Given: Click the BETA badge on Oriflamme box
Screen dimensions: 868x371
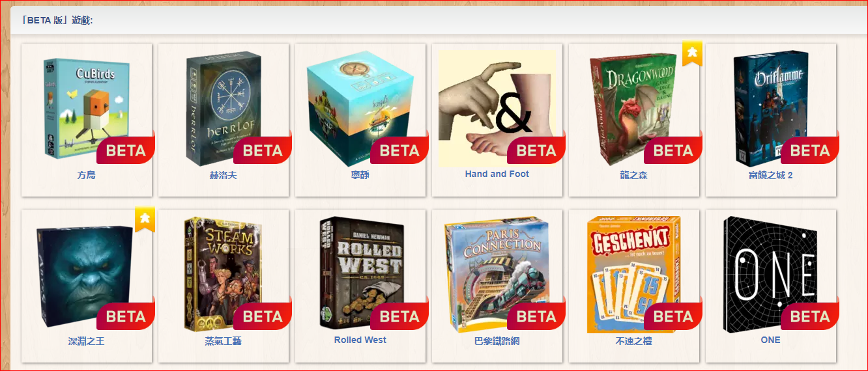Looking at the screenshot, I should (x=810, y=150).
